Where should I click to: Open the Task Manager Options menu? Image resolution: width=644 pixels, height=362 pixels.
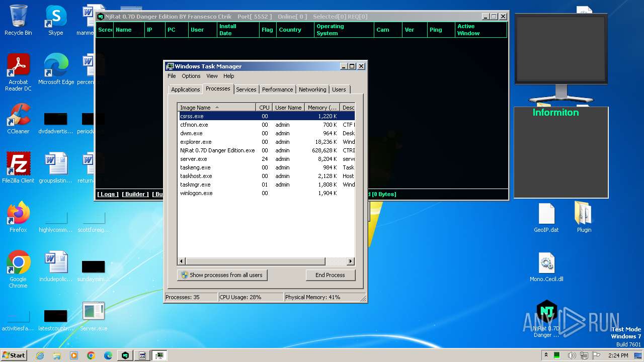pos(191,76)
